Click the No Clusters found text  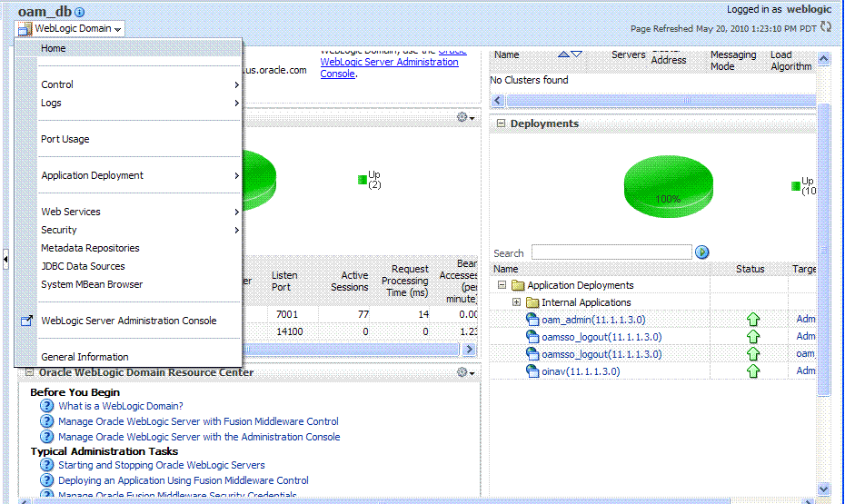(529, 80)
